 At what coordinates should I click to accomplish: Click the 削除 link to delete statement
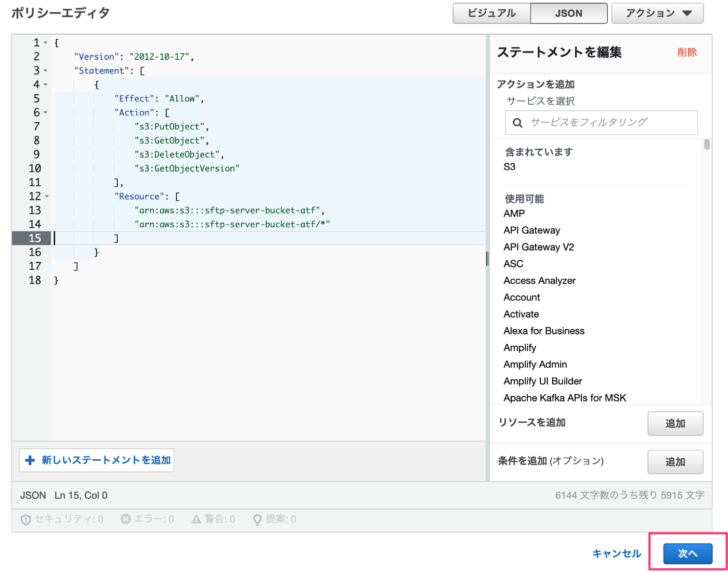pyautogui.click(x=687, y=52)
